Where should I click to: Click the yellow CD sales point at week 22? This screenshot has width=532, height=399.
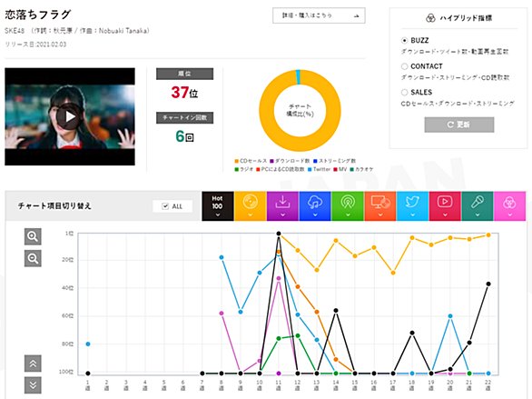[488, 235]
